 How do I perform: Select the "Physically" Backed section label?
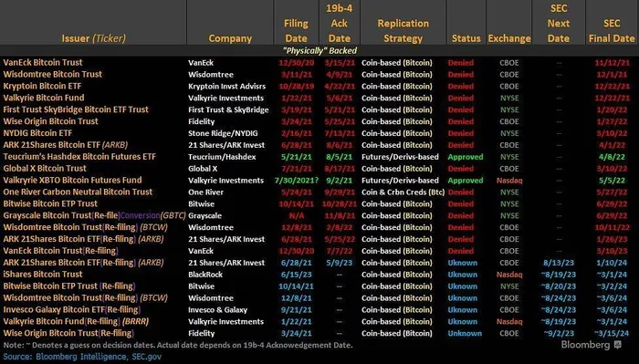pyautogui.click(x=319, y=51)
